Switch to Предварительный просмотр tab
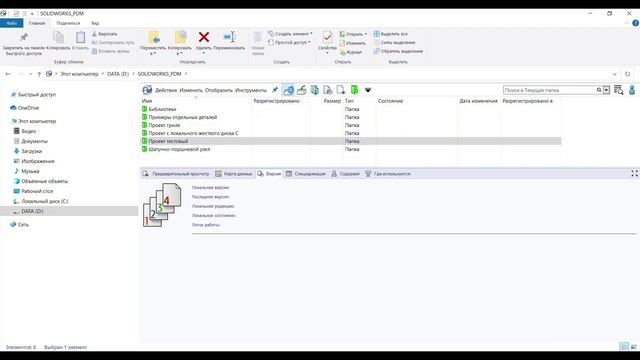This screenshot has width=640, height=360. [x=176, y=174]
